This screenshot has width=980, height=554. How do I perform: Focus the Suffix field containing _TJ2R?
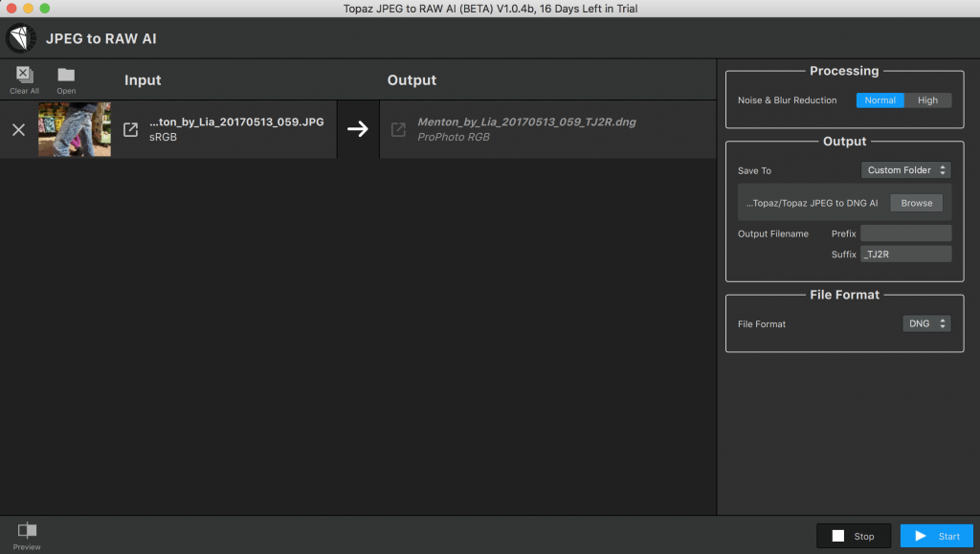pos(905,254)
